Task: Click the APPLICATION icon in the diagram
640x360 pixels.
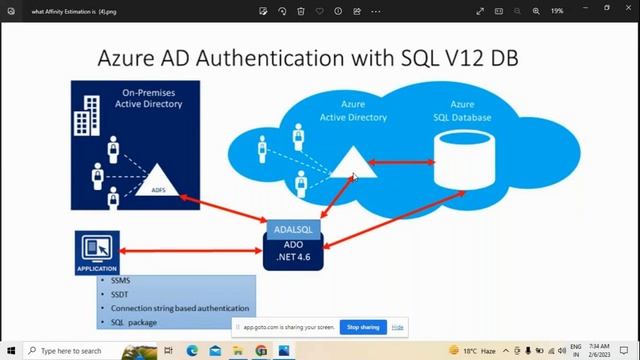Action: click(x=97, y=253)
